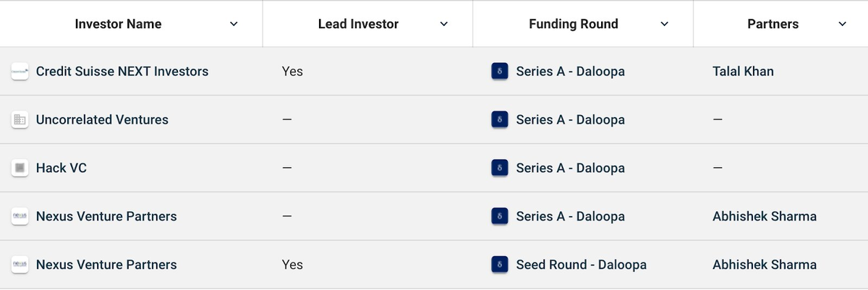Open Talal Khan partner profile

pyautogui.click(x=743, y=72)
